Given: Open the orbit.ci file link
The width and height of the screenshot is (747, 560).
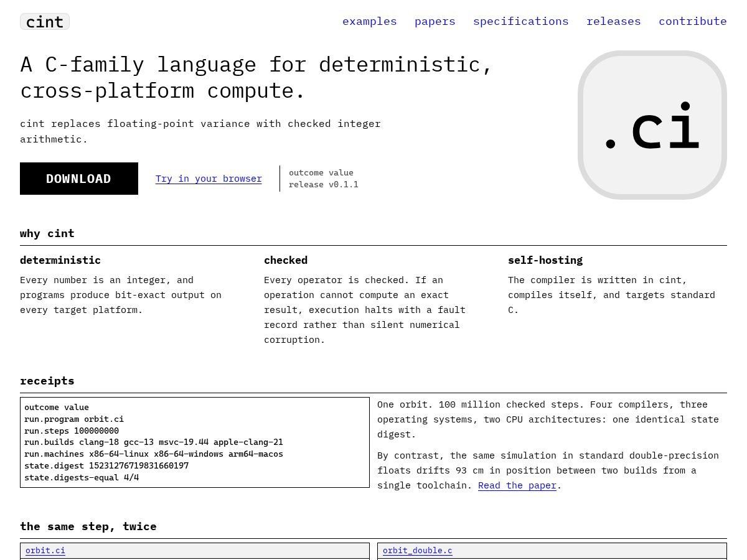Looking at the screenshot, I should pyautogui.click(x=45, y=551).
